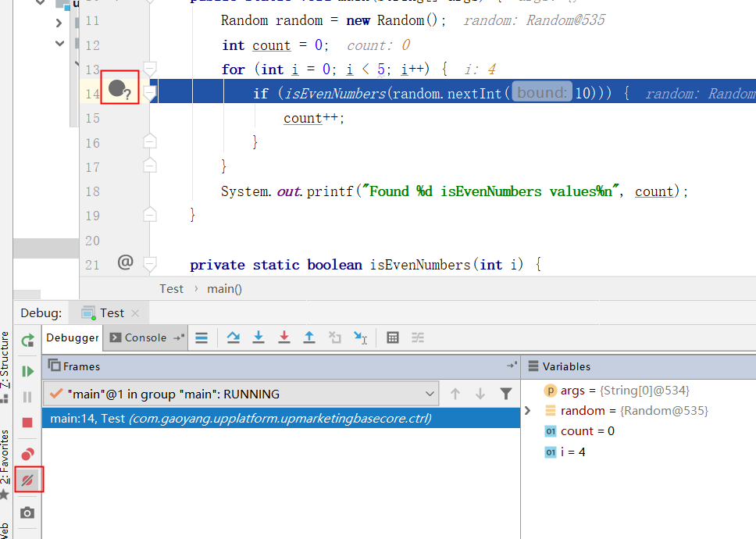The height and width of the screenshot is (539, 756).
Task: Toggle Mute Breakpoints icon
Action: [x=27, y=480]
